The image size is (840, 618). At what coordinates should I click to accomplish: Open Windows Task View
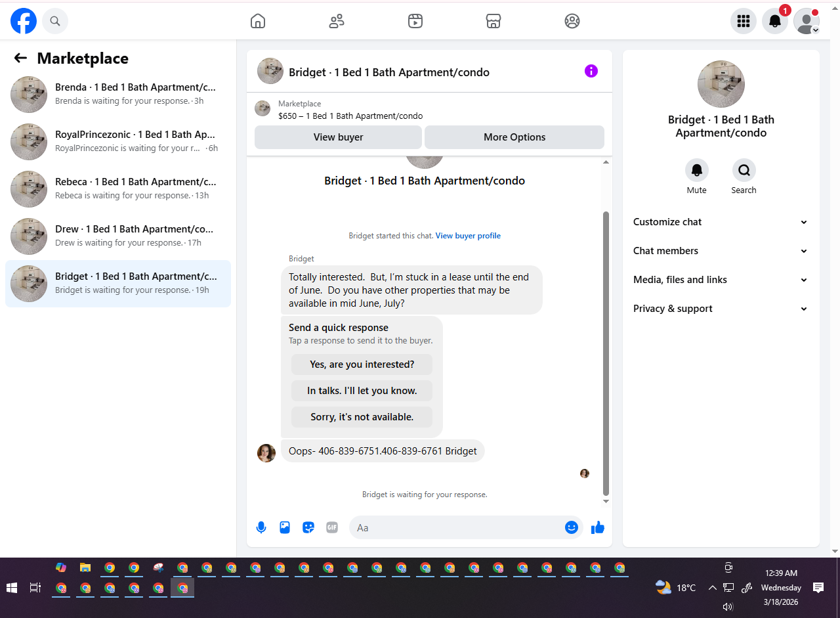35,588
